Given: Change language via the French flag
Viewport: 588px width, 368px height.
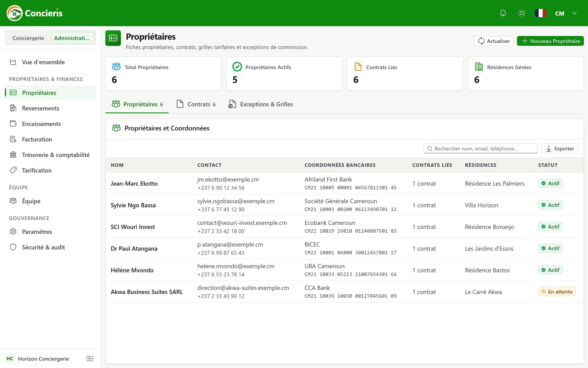Looking at the screenshot, I should point(540,13).
